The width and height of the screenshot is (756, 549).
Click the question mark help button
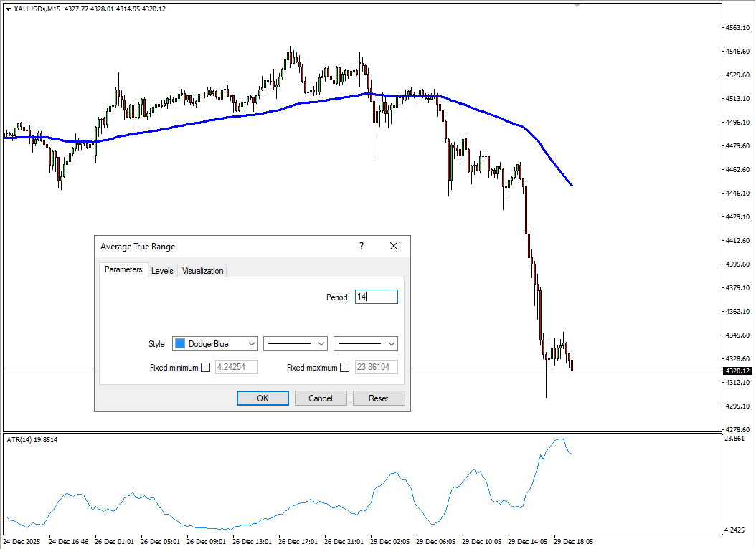click(362, 246)
